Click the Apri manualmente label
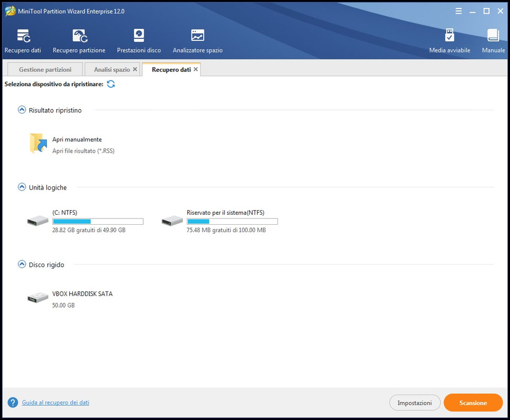 click(77, 139)
